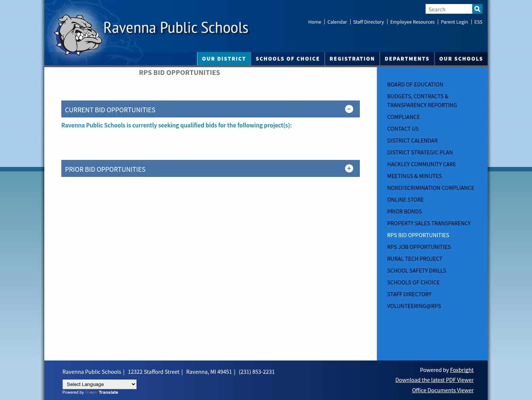The width and height of the screenshot is (532, 400).
Task: Collapse the Current Bid Opportunities section
Action: 349,109
